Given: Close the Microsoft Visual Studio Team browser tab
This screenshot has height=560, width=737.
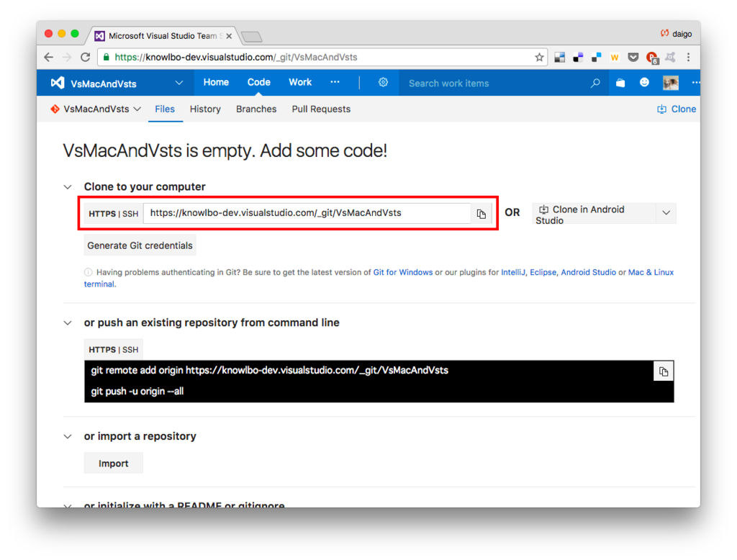Looking at the screenshot, I should (229, 36).
